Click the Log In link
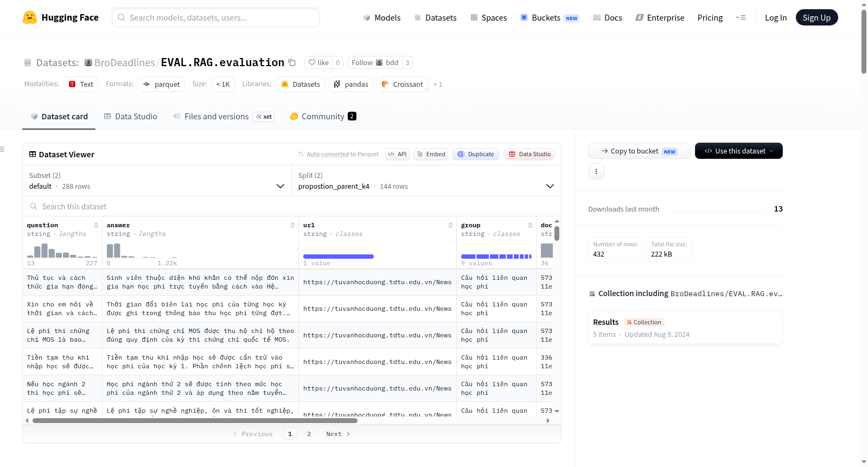This screenshot has width=868, height=467. (776, 17)
